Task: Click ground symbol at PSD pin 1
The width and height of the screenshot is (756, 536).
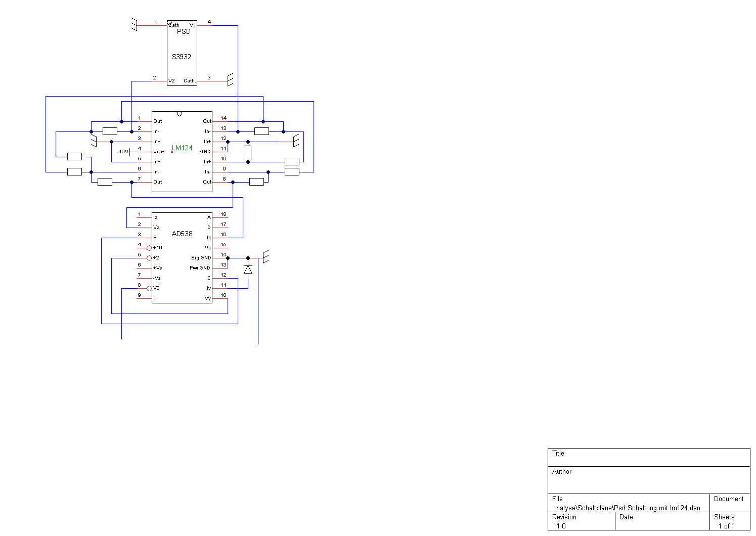Action: [x=134, y=24]
